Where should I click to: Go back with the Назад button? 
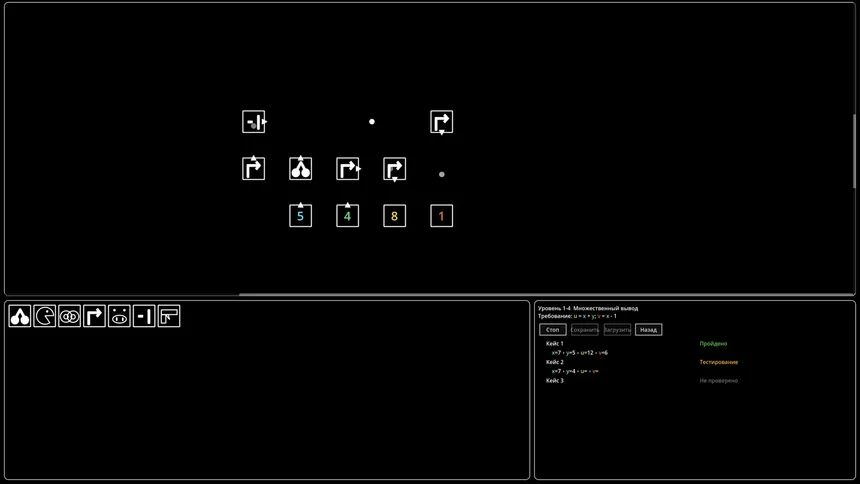(x=648, y=330)
